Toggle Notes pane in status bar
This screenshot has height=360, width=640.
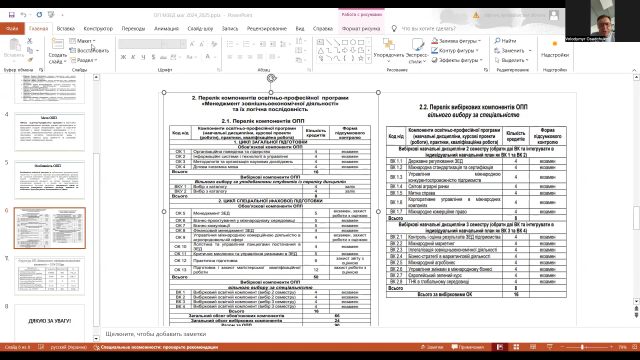[432, 347]
